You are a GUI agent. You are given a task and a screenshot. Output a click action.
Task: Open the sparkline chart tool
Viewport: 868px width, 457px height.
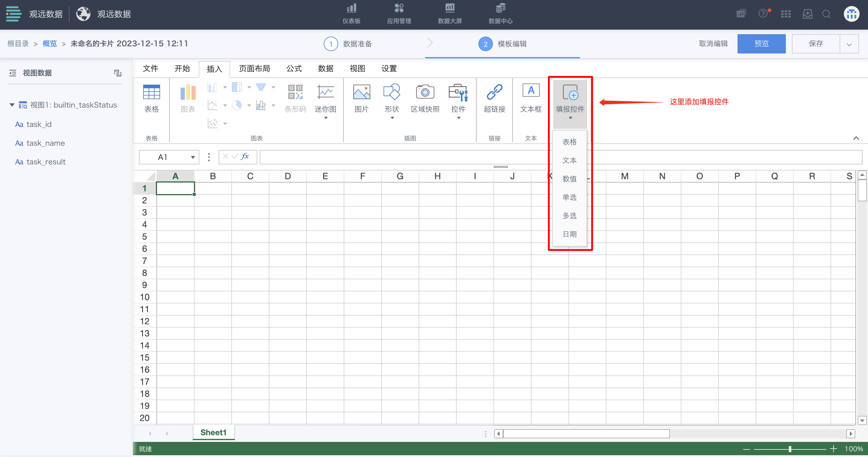tap(325, 92)
